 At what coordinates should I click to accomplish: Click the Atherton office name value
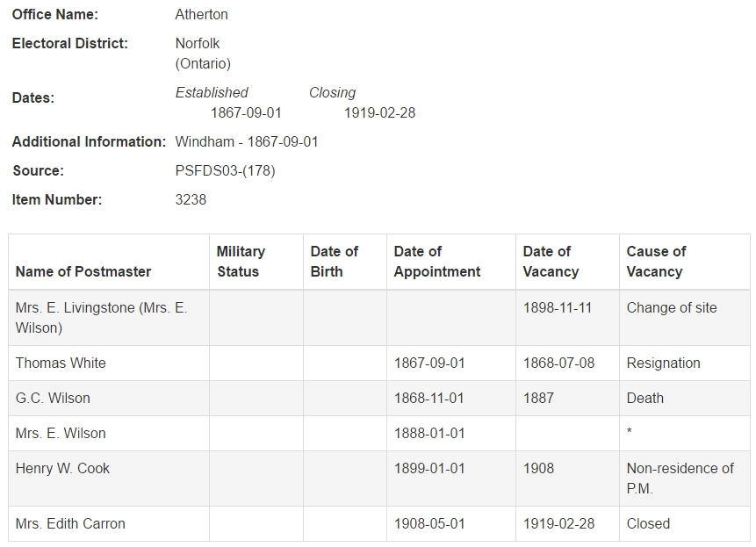click(202, 14)
